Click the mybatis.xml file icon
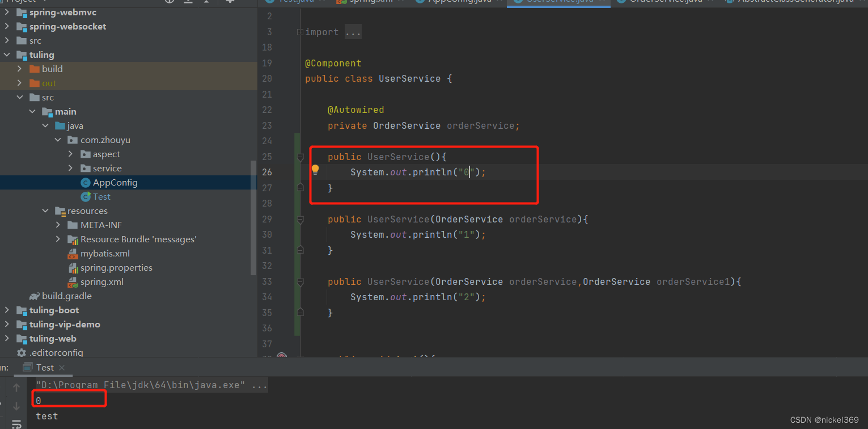 (73, 254)
